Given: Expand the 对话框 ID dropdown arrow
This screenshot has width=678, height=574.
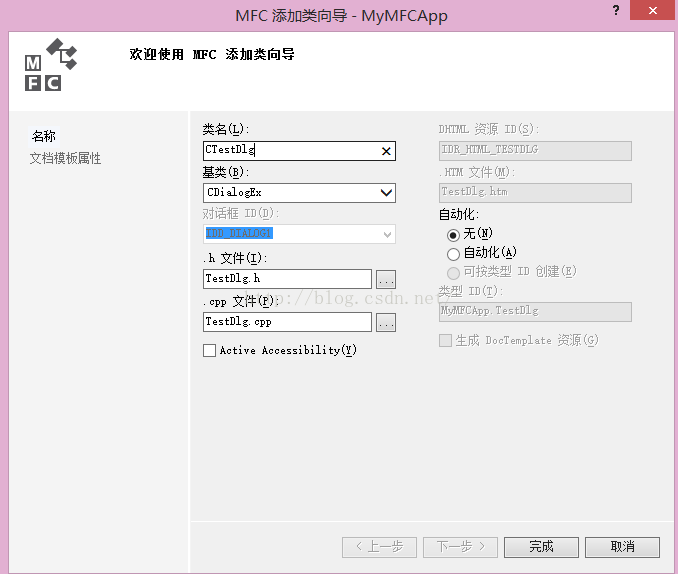Looking at the screenshot, I should point(387,234).
